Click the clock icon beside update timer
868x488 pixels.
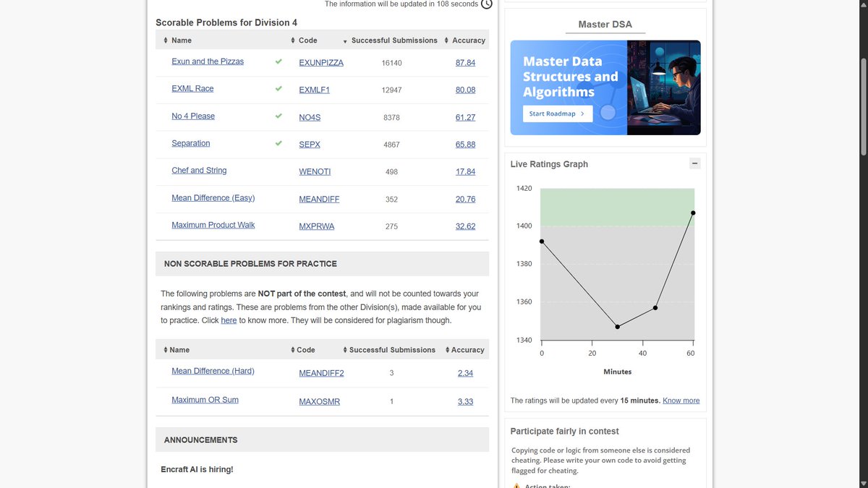(487, 4)
